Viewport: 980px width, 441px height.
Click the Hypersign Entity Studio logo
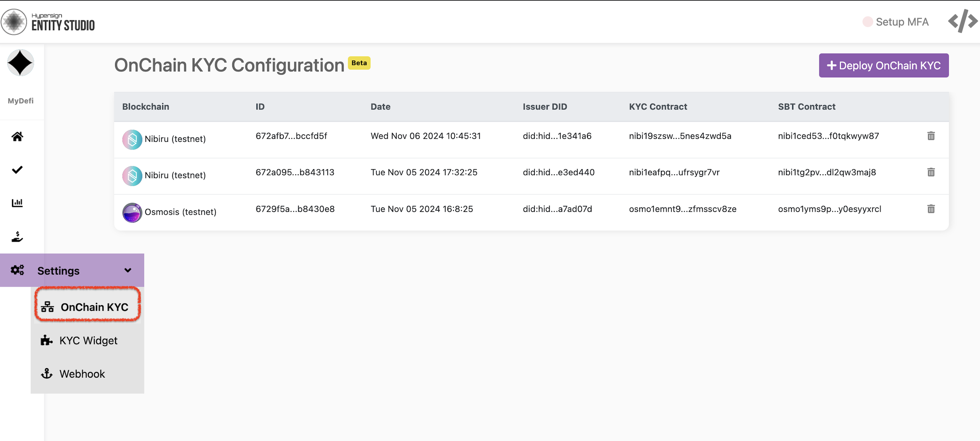coord(48,22)
